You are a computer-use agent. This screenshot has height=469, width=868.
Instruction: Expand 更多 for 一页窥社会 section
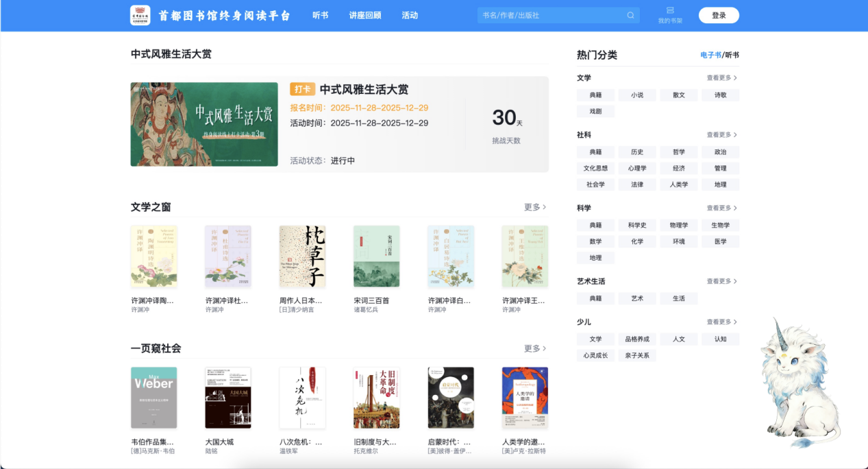[x=535, y=348]
